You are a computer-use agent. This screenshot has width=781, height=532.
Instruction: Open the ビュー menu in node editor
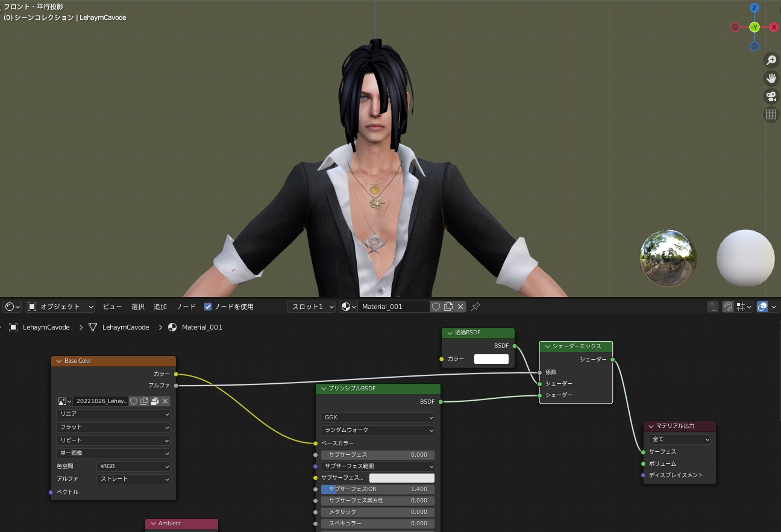112,307
